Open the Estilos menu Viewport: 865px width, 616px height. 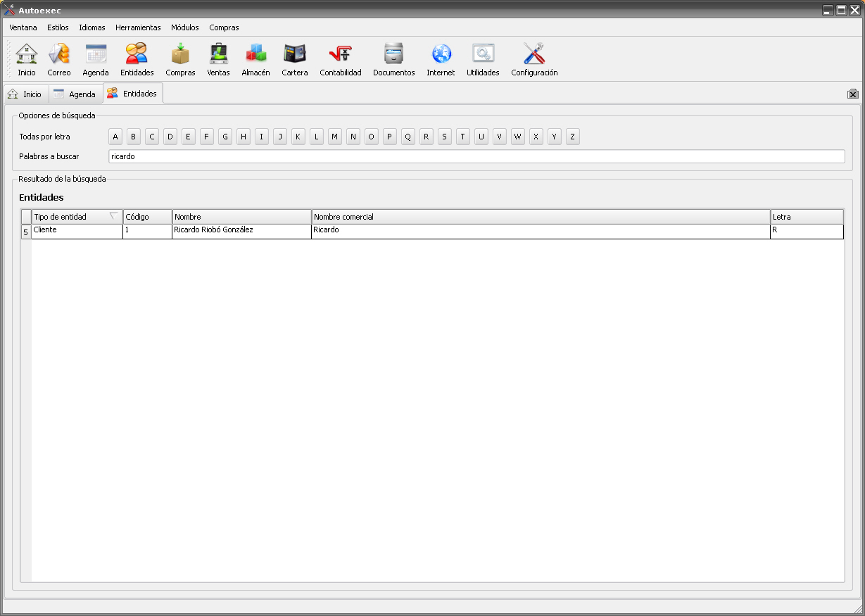[x=58, y=27]
